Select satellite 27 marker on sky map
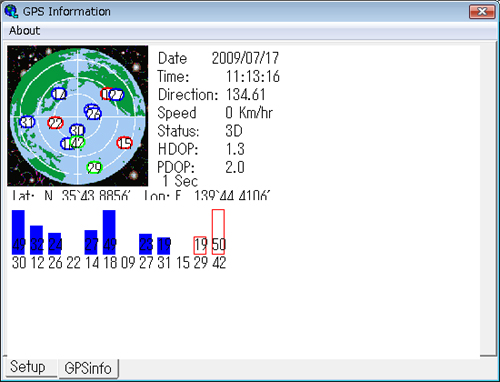This screenshot has height=382, width=500. click(116, 95)
